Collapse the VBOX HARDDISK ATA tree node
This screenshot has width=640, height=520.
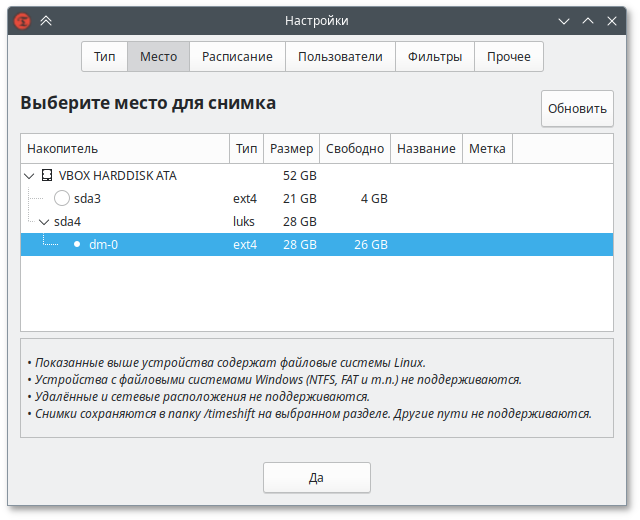pos(29,176)
